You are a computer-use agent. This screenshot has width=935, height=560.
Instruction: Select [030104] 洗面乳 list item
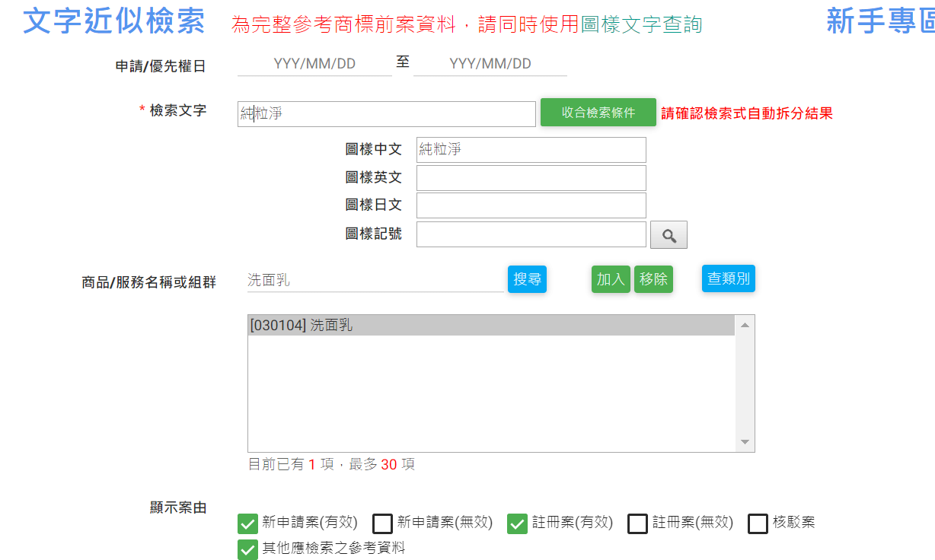(x=491, y=326)
